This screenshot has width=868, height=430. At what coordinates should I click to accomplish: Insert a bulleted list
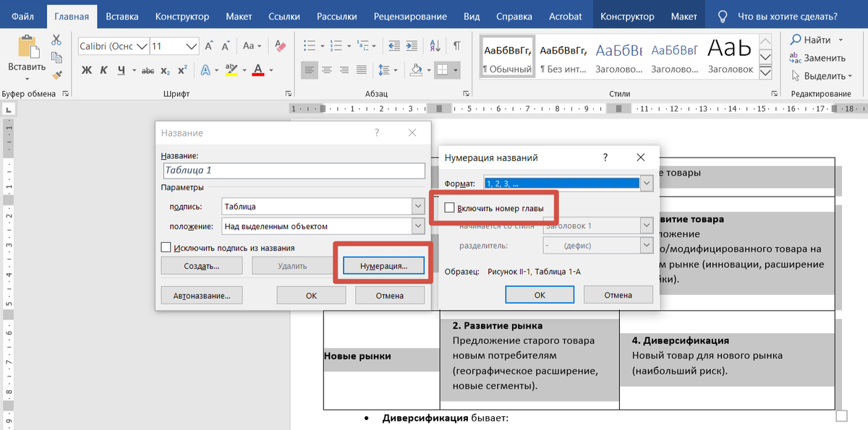click(x=310, y=46)
